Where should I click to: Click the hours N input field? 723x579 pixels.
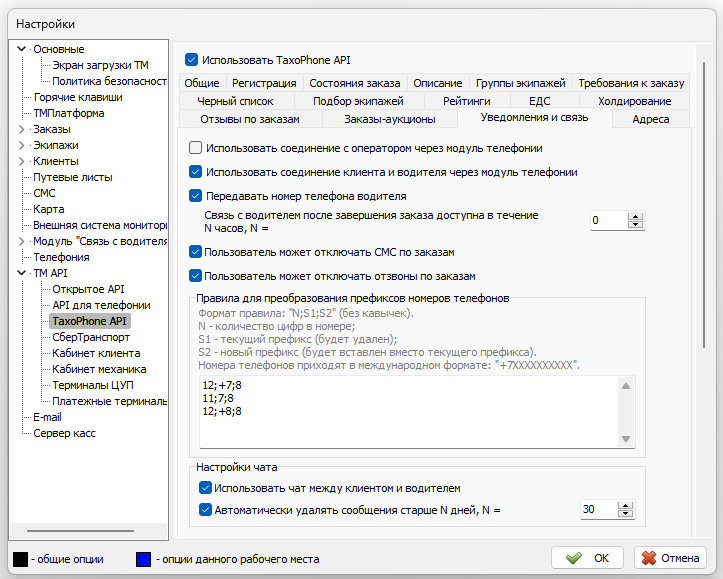tap(609, 220)
